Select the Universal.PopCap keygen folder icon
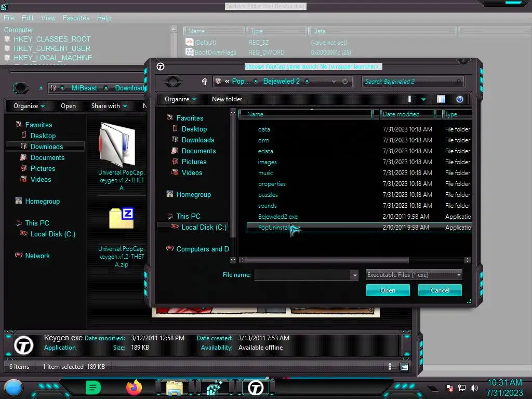The height and width of the screenshot is (399, 532). (118, 145)
